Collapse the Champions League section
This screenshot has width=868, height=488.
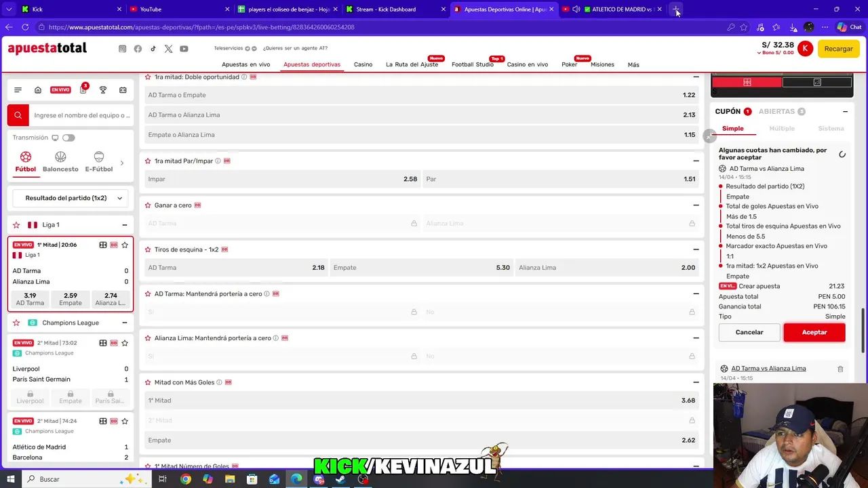point(125,323)
